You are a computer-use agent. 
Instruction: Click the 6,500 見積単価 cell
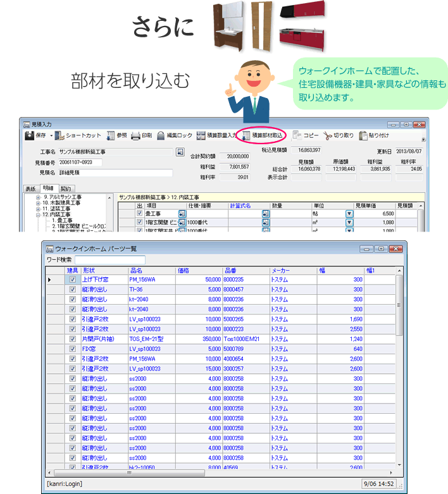[374, 214]
